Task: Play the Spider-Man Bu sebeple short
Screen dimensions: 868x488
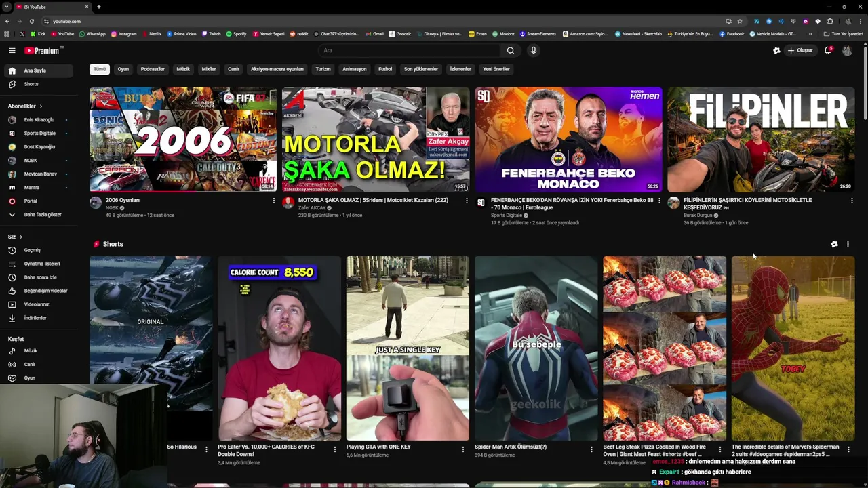Action: [536, 348]
